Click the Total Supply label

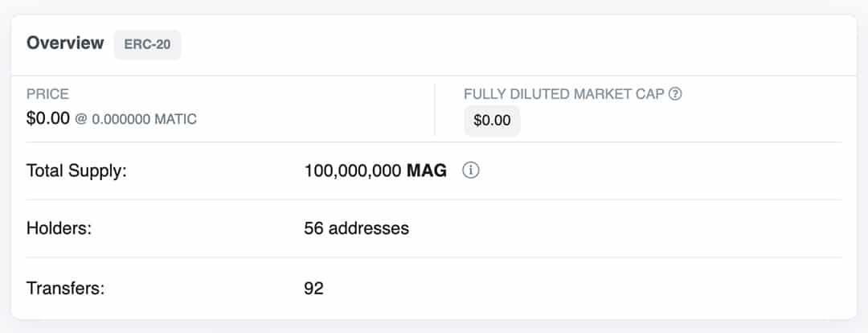pos(77,171)
